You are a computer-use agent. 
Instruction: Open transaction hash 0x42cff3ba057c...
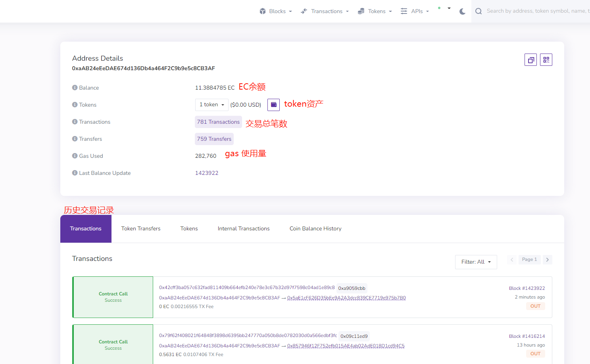[x=247, y=287]
